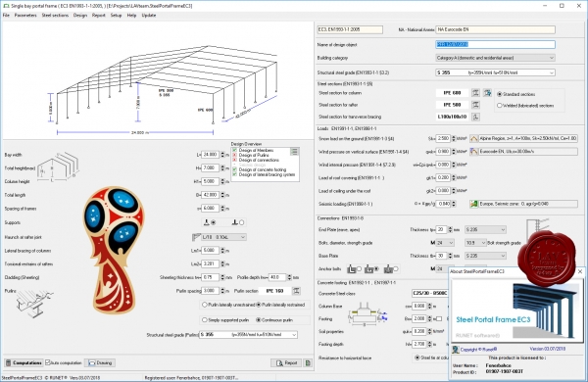Image resolution: width=588 pixels, height=382 pixels.
Task: Click Design of lateral bracing system entry
Action: pyautogui.click(x=267, y=174)
